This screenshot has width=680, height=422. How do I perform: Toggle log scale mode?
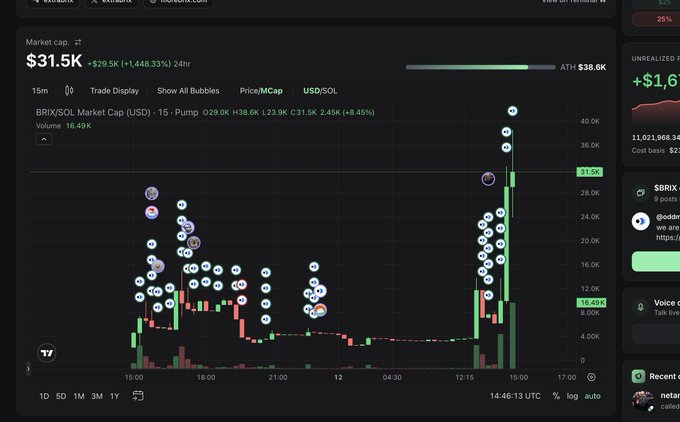coord(572,396)
